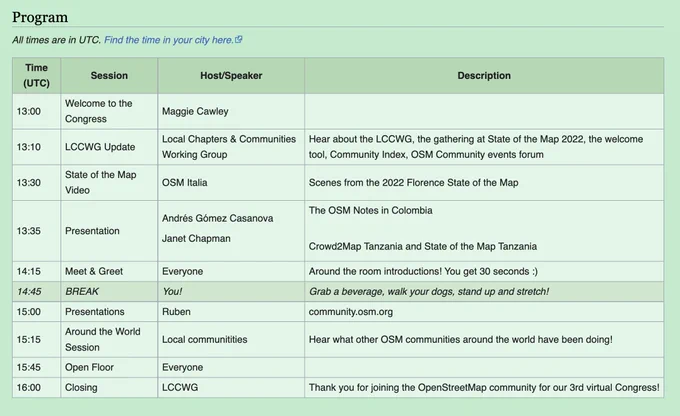Click the 'Program' heading
Viewport: 680px width, 416px height.
(x=40, y=17)
